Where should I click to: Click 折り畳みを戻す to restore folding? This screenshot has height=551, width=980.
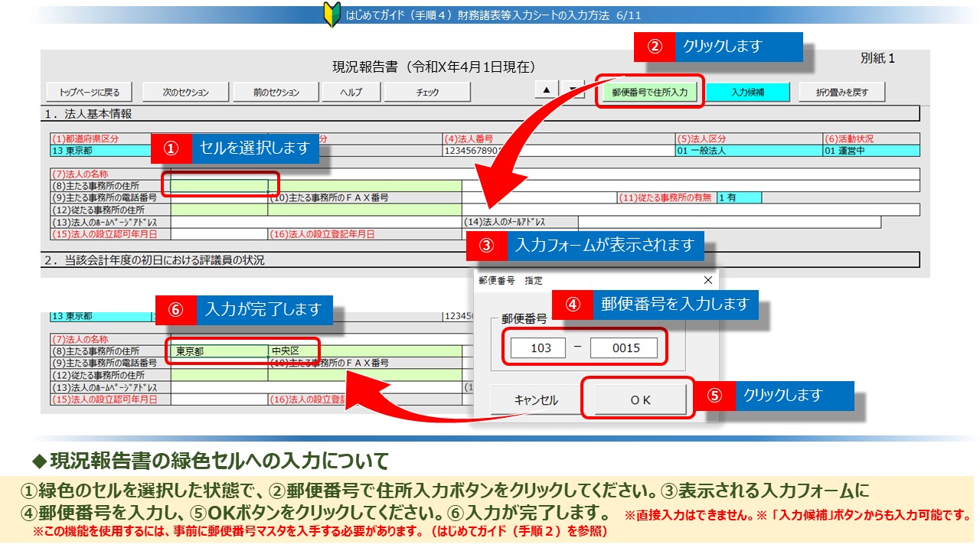(x=841, y=92)
